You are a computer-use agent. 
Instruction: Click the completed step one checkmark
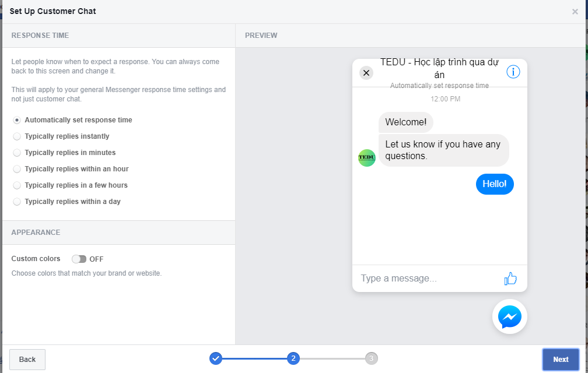[x=216, y=358]
